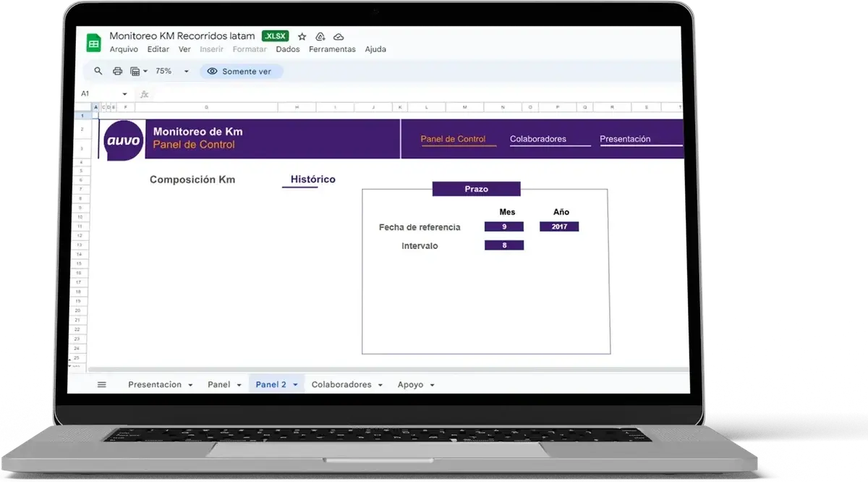
Task: Open the search magnifier tool
Action: click(98, 71)
